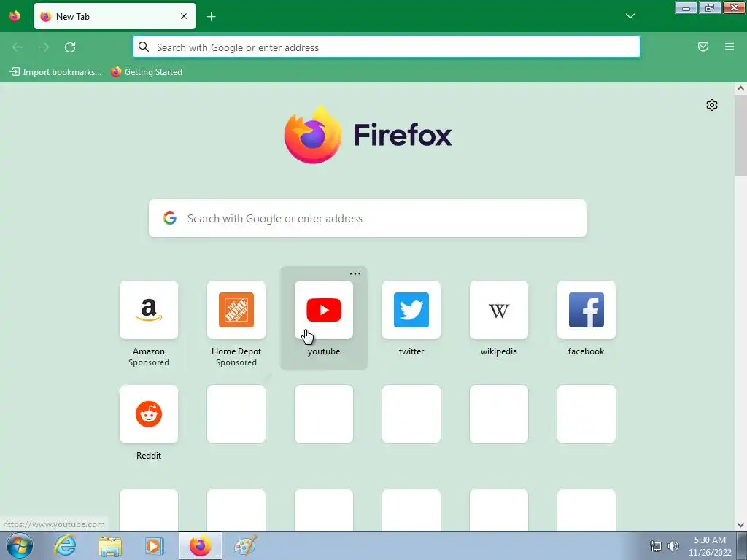Click the Google G icon in search box

pyautogui.click(x=169, y=218)
